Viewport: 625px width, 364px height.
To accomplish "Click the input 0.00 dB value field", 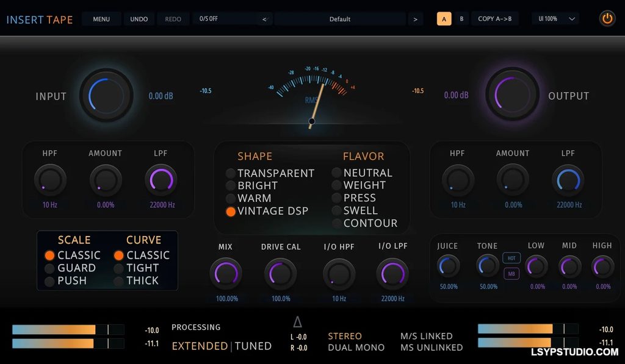I will tap(161, 96).
